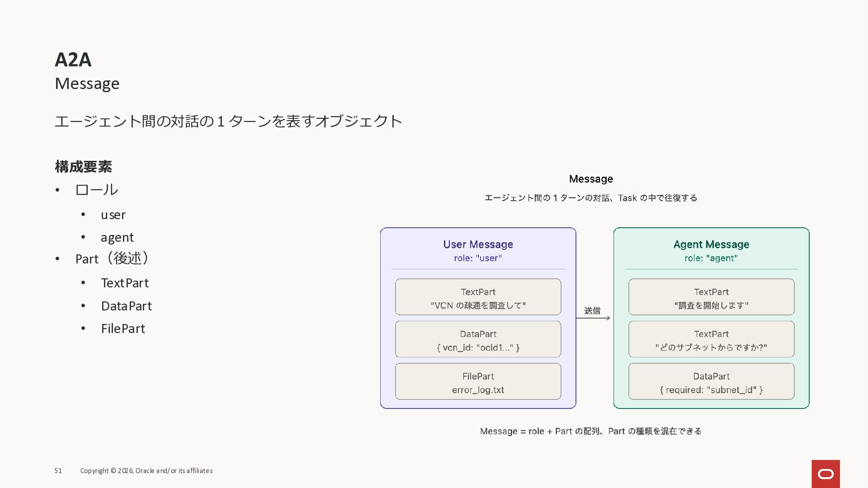Click the Message subtitle under A2A
The image size is (868, 488).
[87, 84]
